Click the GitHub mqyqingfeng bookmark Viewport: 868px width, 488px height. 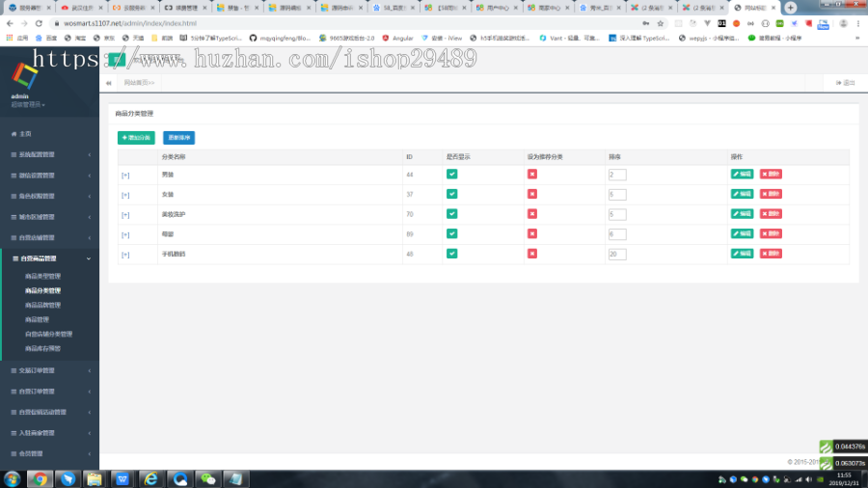pos(280,39)
